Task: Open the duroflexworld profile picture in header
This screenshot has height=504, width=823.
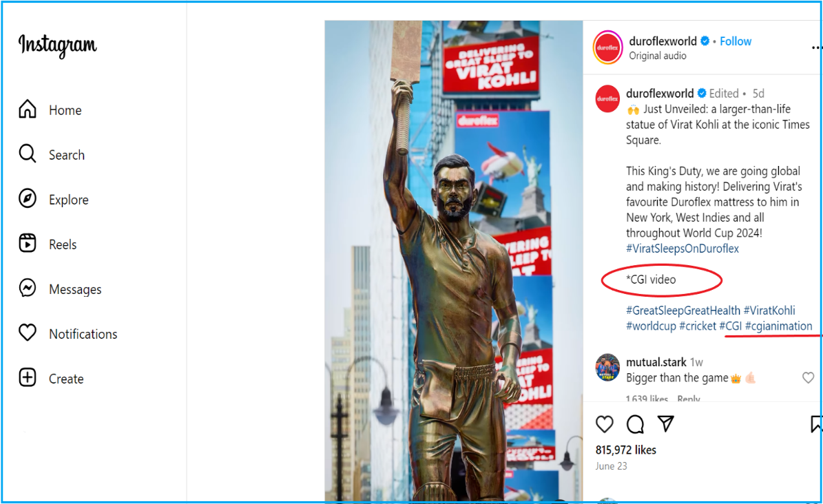Action: [608, 48]
